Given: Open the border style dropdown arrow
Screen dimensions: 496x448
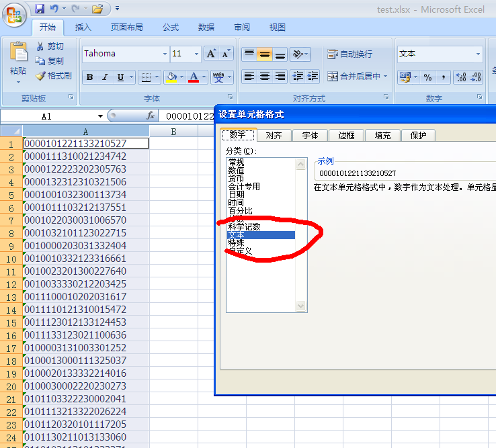Looking at the screenshot, I should point(157,77).
